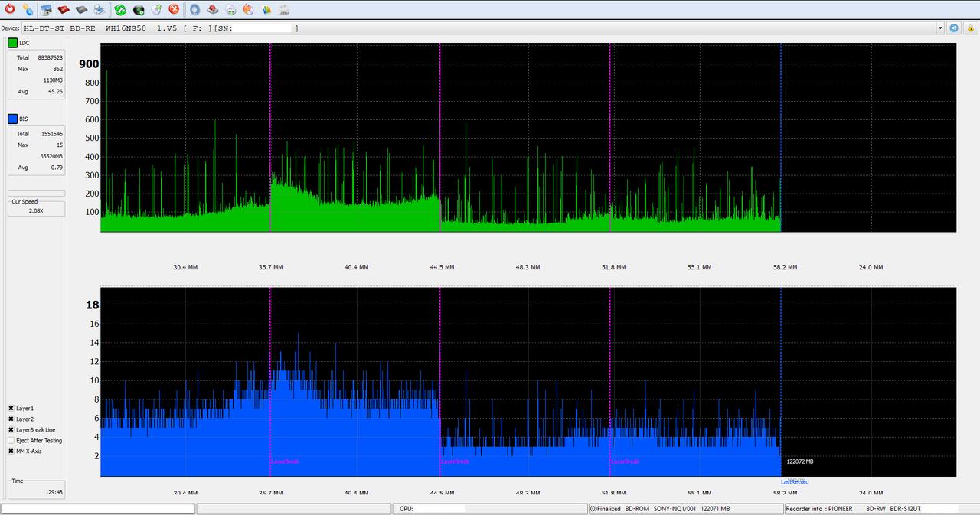Toggle the Layer1 checkbox
980x515 pixels.
(x=11, y=409)
